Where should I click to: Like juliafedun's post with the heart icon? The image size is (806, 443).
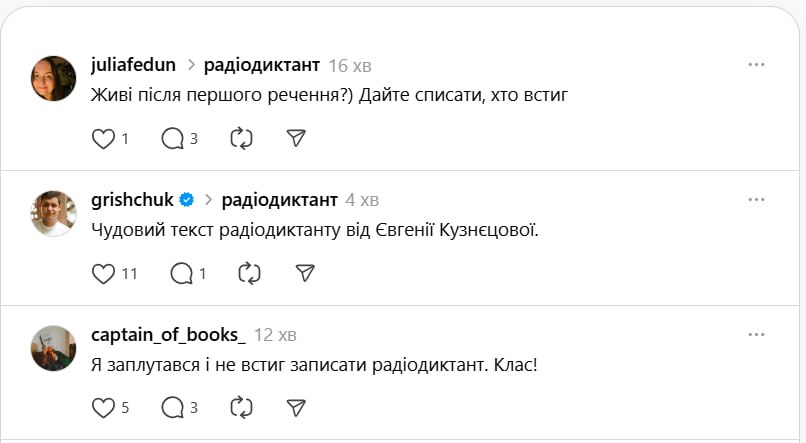pyautogui.click(x=104, y=139)
